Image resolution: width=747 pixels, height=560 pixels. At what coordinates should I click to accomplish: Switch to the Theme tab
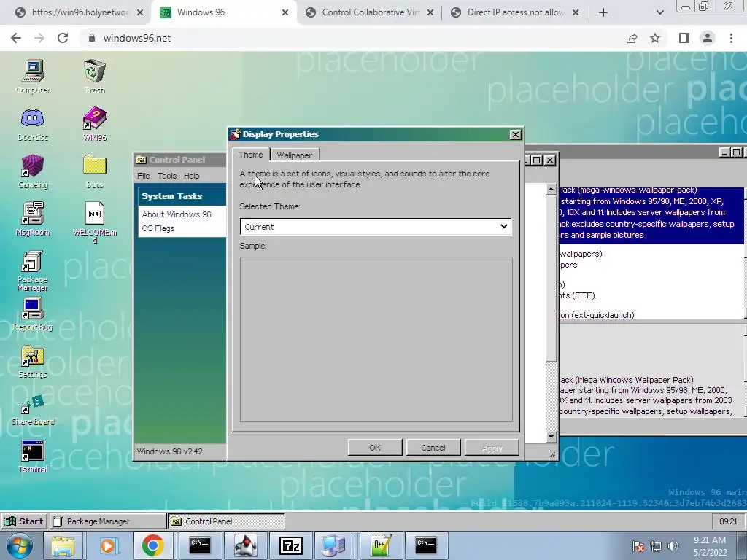(x=251, y=155)
